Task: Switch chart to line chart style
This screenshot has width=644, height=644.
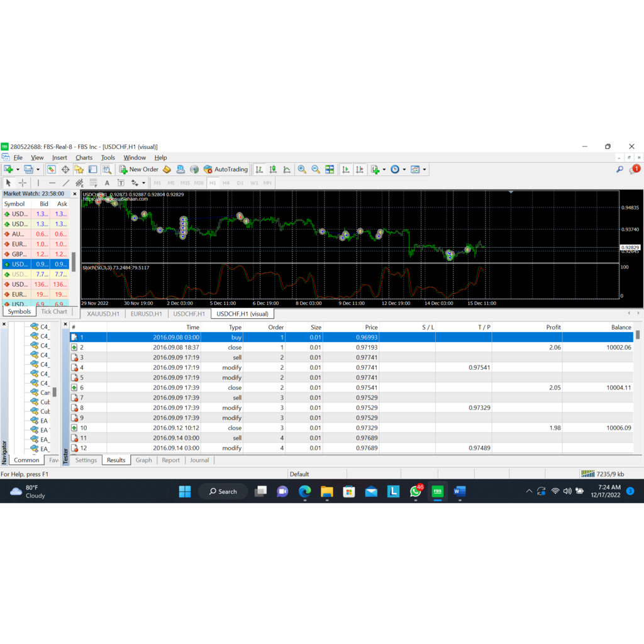Action: [x=287, y=169]
